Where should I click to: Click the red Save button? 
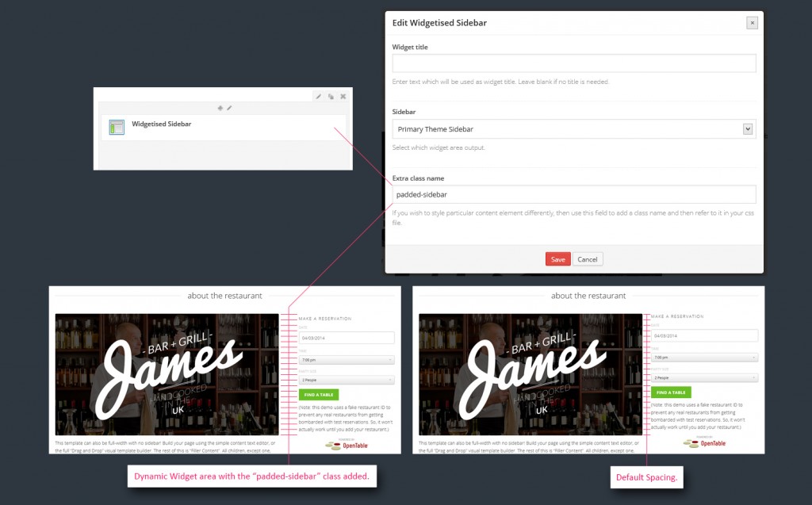[x=557, y=259]
